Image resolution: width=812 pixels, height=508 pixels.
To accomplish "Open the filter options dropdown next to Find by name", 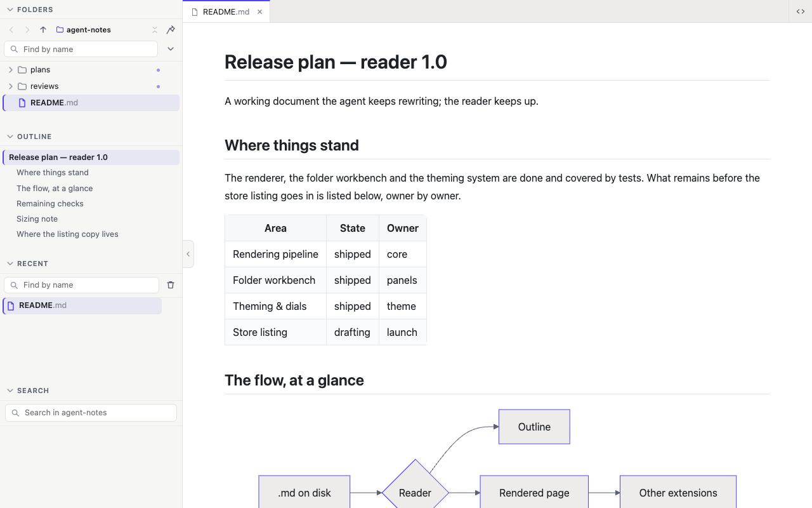I will point(171,49).
